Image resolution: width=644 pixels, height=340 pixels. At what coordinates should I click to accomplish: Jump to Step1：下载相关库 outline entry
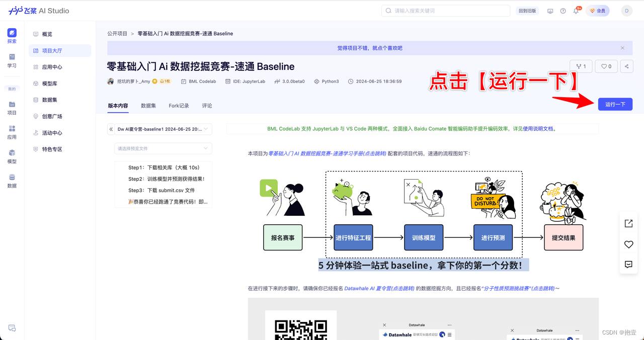164,167
